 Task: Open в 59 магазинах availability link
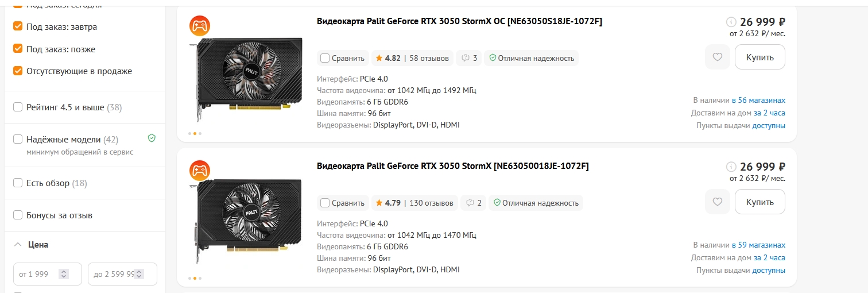coord(758,245)
